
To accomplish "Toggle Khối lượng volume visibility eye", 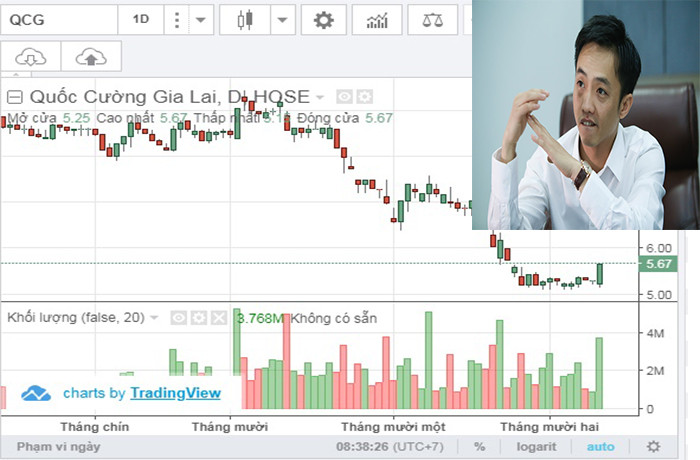I will tap(179, 318).
